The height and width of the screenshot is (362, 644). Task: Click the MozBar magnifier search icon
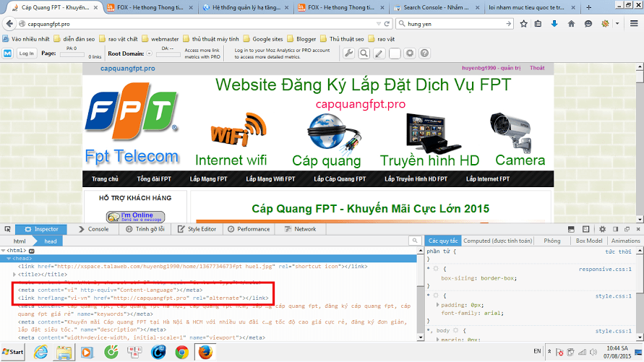[x=364, y=53]
